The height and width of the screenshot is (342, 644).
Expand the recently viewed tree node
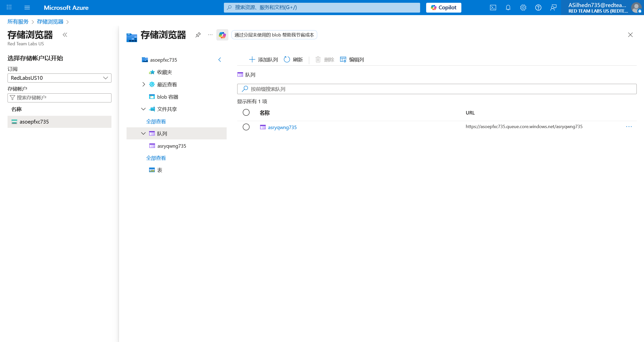pyautogui.click(x=143, y=84)
